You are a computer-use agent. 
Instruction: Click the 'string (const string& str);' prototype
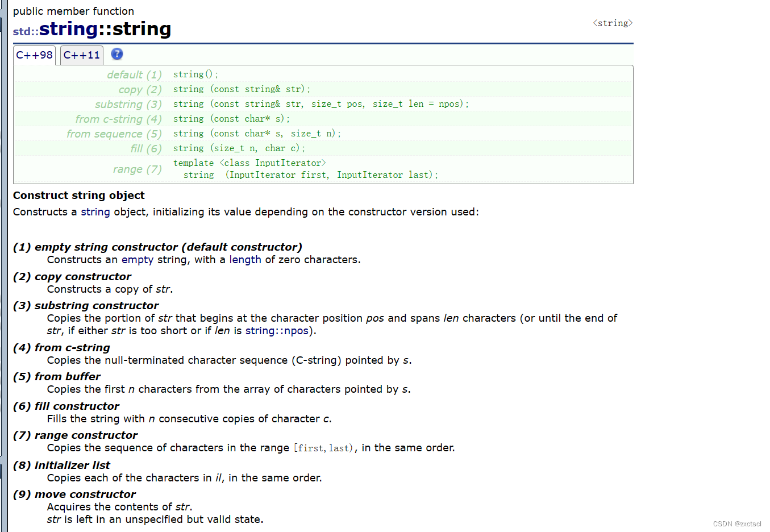242,89
